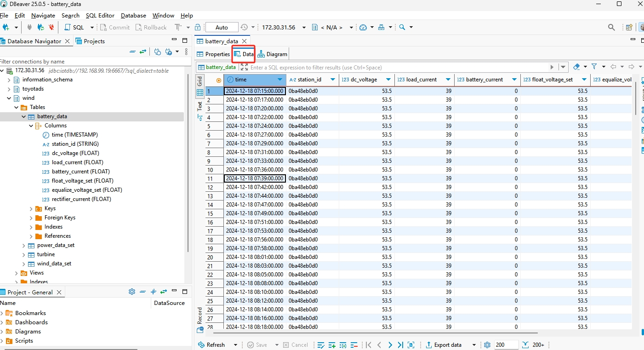644x350 pixels.
Task: Click the eraser icon to clear filter
Action: 576,67
